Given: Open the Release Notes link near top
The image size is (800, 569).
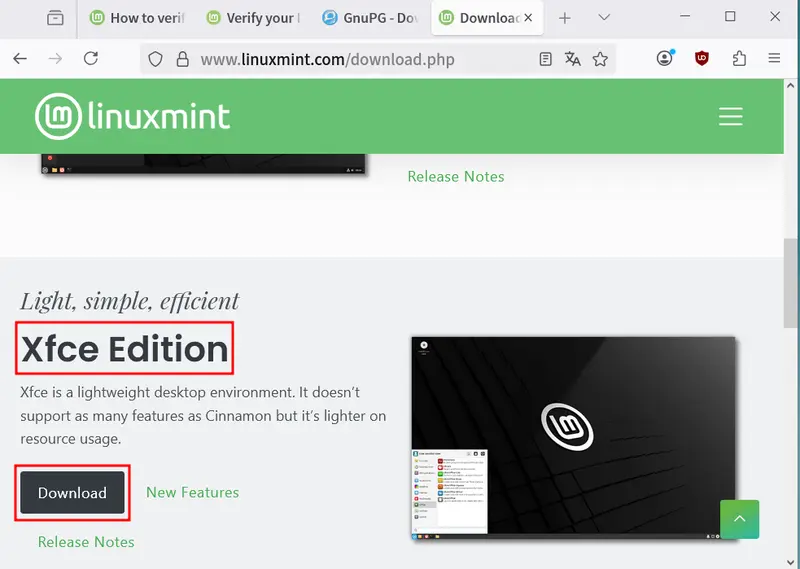Looking at the screenshot, I should pos(456,177).
